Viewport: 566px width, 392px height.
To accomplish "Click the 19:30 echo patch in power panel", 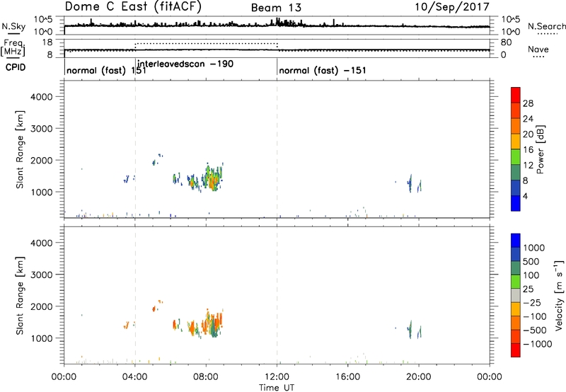I will (x=410, y=183).
